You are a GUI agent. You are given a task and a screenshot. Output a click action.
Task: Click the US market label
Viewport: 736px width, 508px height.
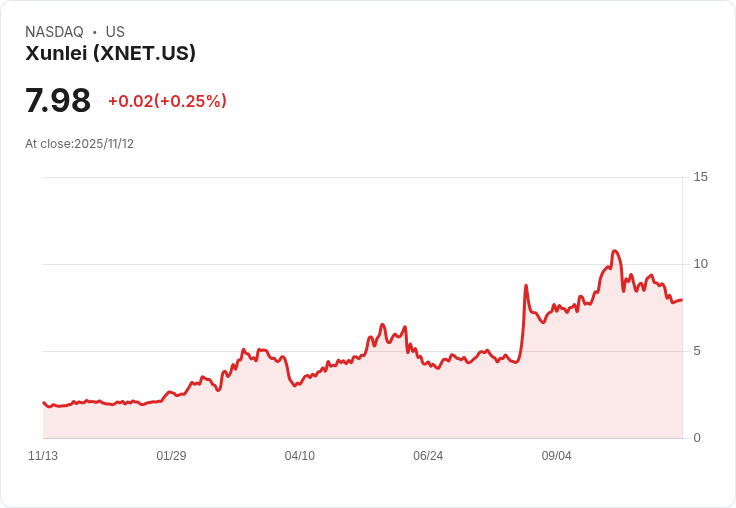point(115,32)
